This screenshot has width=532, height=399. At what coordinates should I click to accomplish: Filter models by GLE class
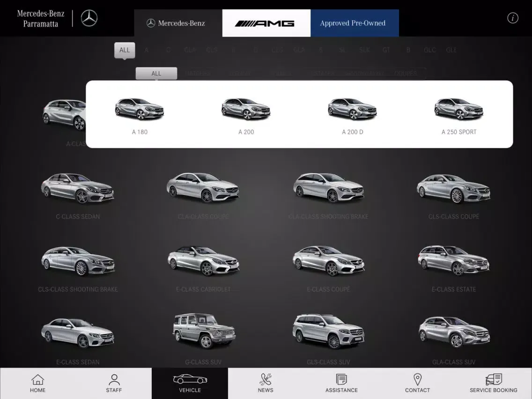(x=451, y=50)
